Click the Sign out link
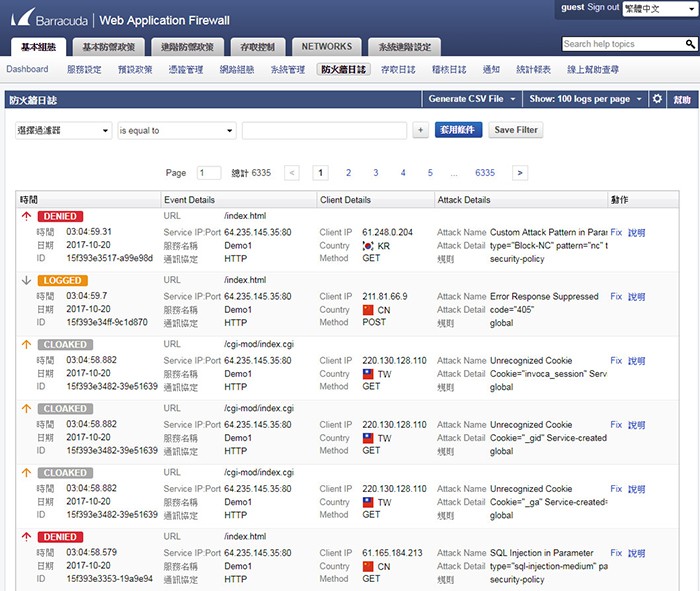The image size is (700, 591). point(603,7)
